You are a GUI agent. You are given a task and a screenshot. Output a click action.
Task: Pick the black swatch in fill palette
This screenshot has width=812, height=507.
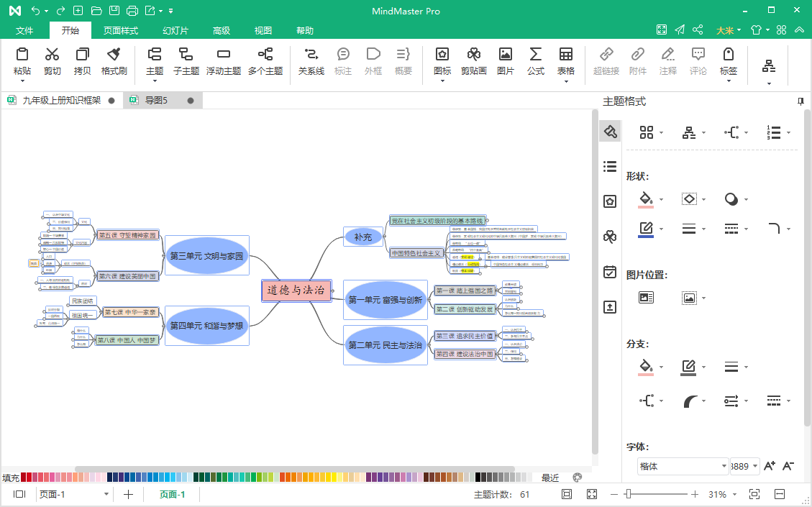(478, 477)
